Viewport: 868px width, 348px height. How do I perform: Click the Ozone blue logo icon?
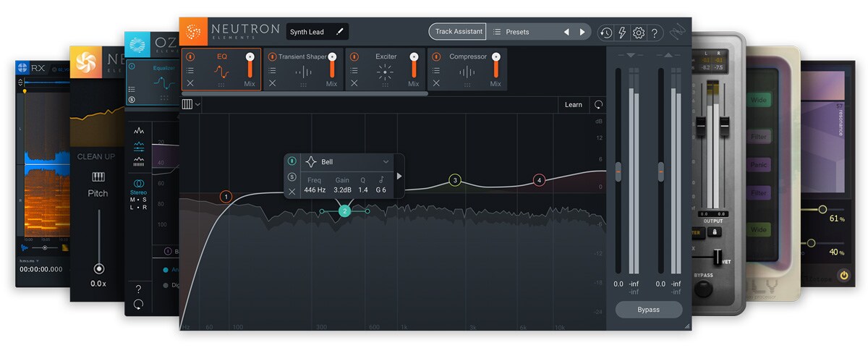[137, 45]
